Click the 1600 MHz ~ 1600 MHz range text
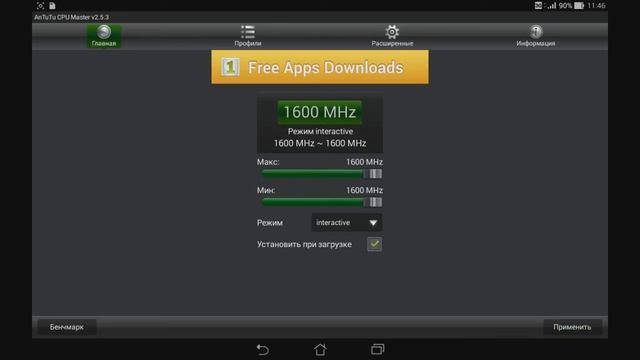The width and height of the screenshot is (640, 360). tap(320, 143)
